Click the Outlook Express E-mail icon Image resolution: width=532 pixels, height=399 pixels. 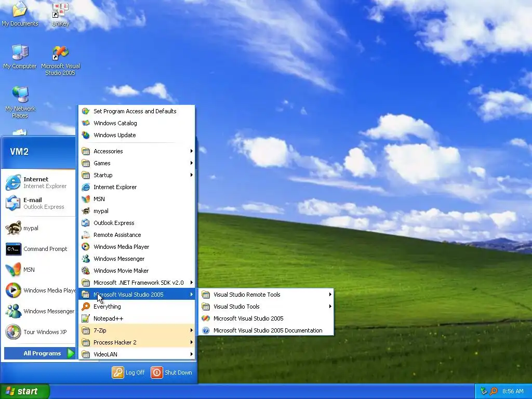(x=13, y=203)
